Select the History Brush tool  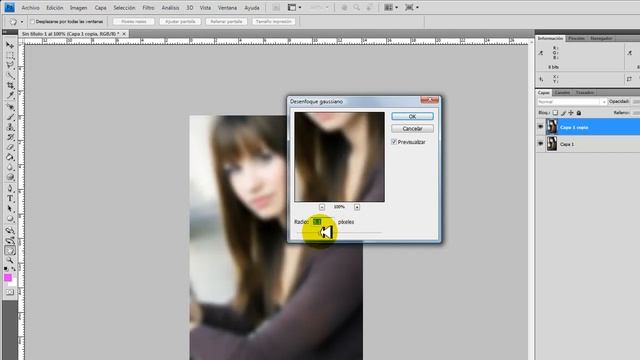(x=10, y=137)
